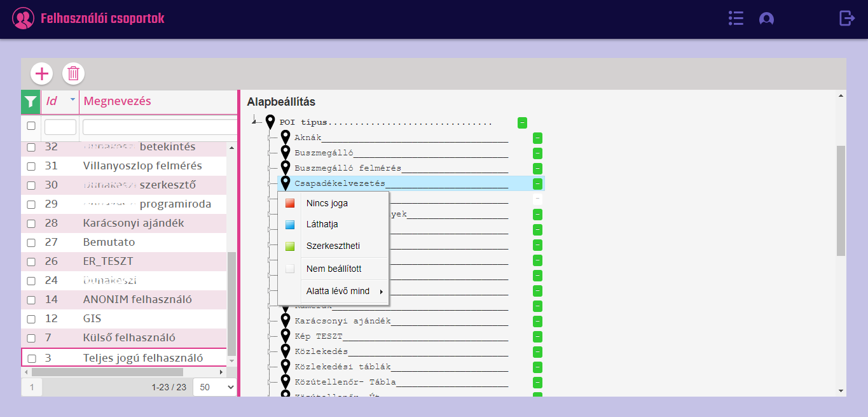This screenshot has width=868, height=417.
Task: Sort by the Megnevezés column header
Action: (x=118, y=102)
